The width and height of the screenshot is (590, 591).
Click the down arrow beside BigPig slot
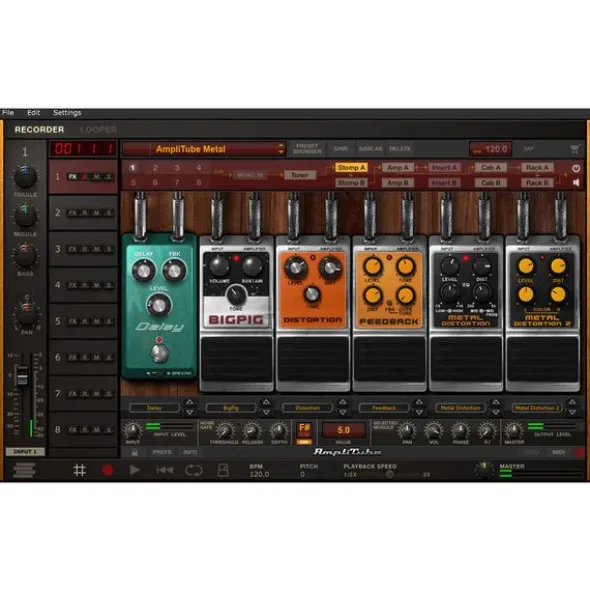coord(266,413)
